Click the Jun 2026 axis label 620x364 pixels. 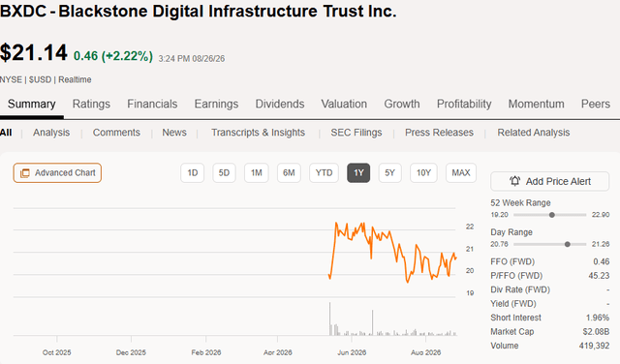352,352
